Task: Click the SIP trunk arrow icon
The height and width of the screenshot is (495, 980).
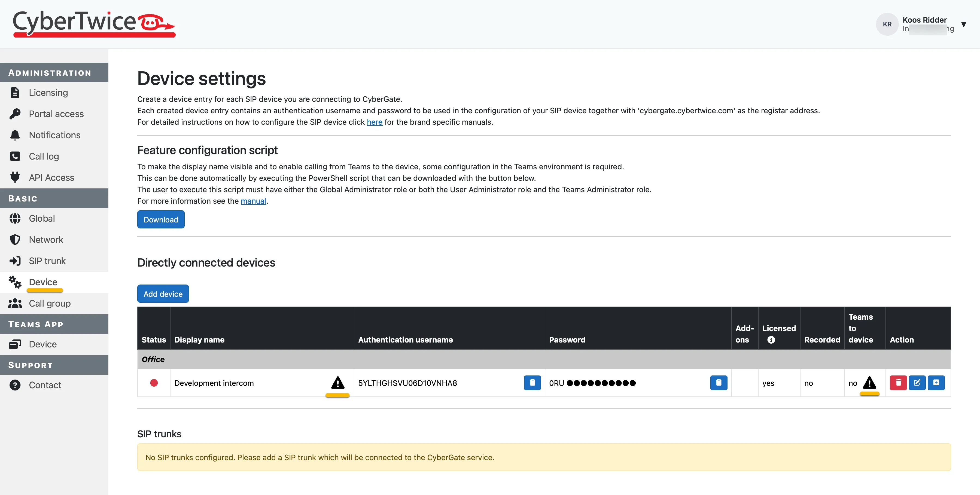Action: pyautogui.click(x=15, y=261)
